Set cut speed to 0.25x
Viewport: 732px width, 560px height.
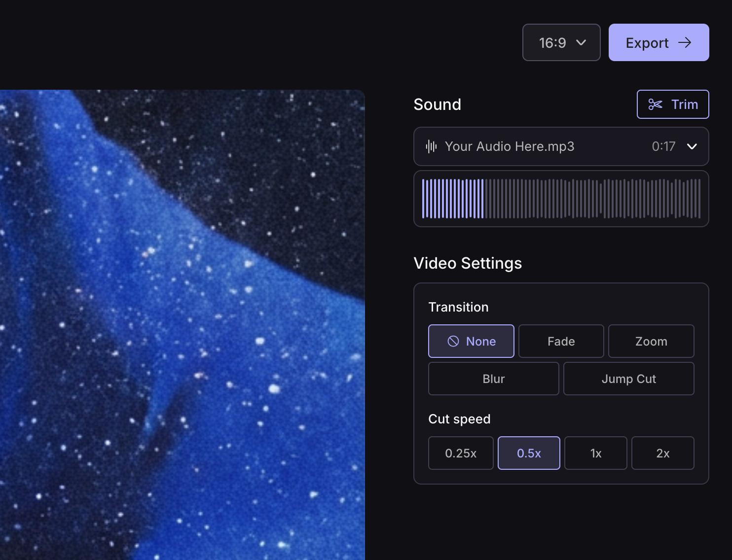[x=461, y=453]
